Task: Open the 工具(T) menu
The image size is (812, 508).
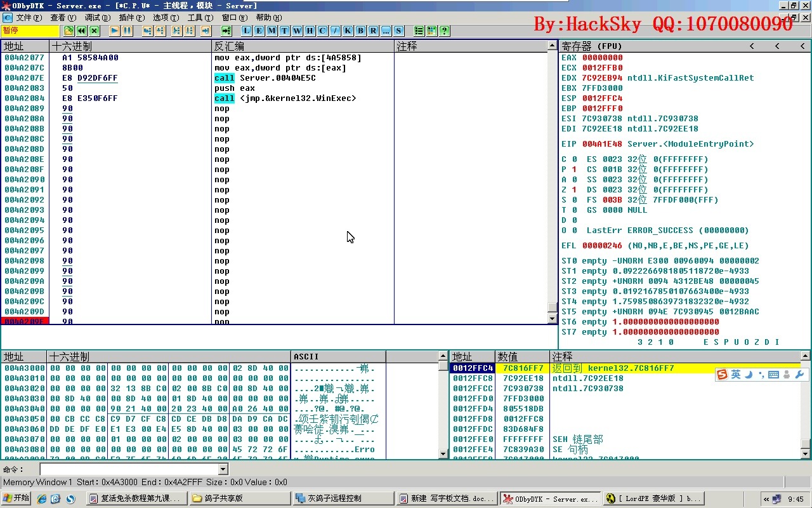Action: tap(200, 18)
